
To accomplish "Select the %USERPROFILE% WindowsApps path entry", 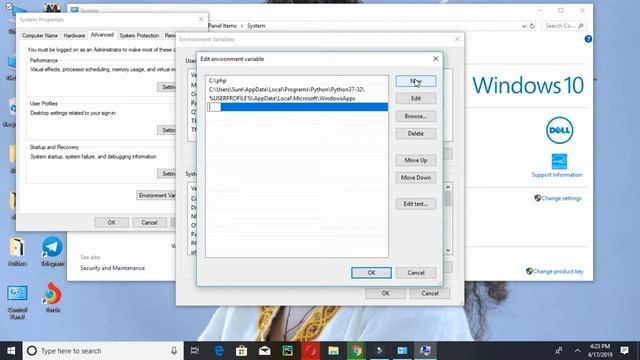I will 297,98.
